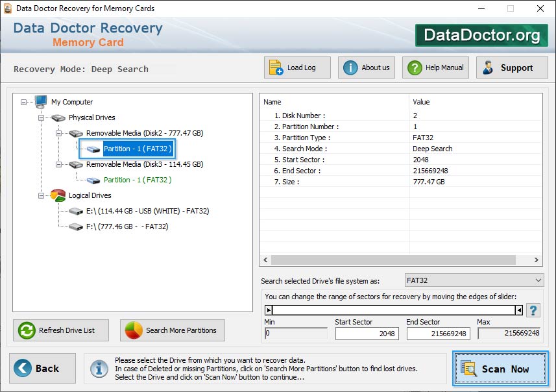Click the Help Manual question mark icon

click(x=415, y=67)
